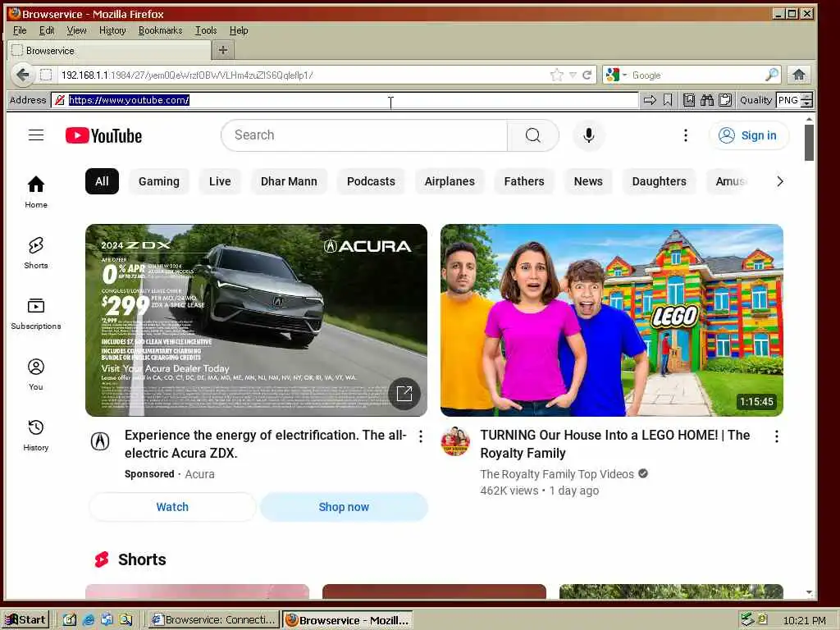Select the Airplanes filter chip
840x630 pixels.
point(450,181)
